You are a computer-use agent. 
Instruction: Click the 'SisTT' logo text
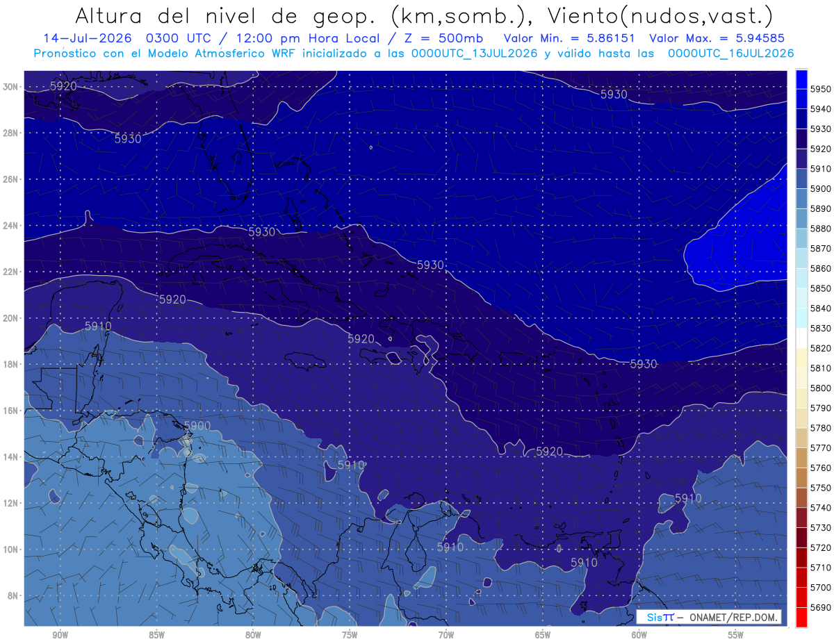click(660, 617)
